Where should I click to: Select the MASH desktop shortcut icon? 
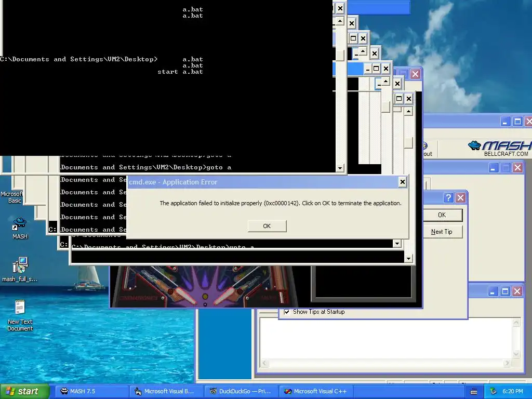pyautogui.click(x=20, y=229)
